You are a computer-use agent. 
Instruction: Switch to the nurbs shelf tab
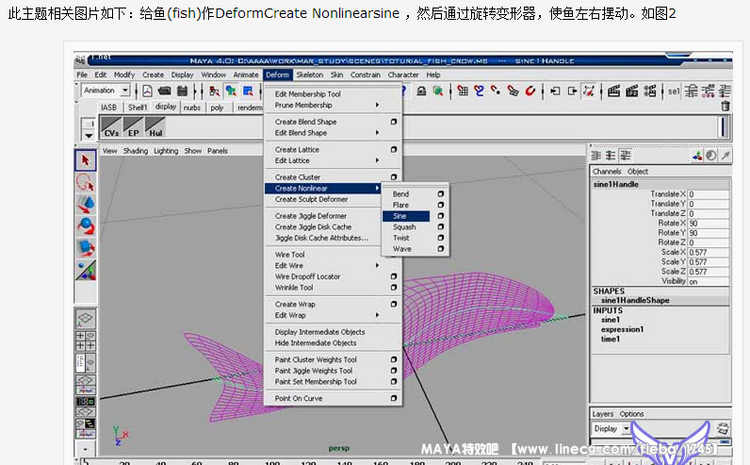click(x=192, y=108)
